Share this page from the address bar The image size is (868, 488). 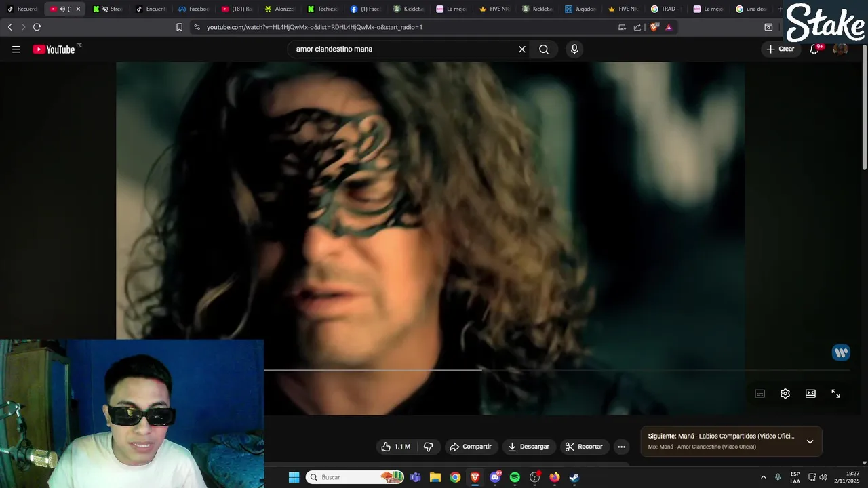click(x=637, y=27)
